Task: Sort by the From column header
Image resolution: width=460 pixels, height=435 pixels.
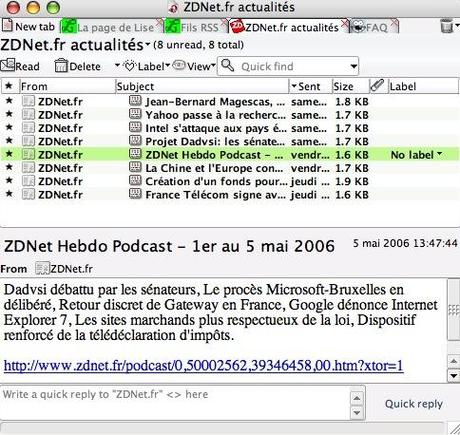Action: click(67, 86)
